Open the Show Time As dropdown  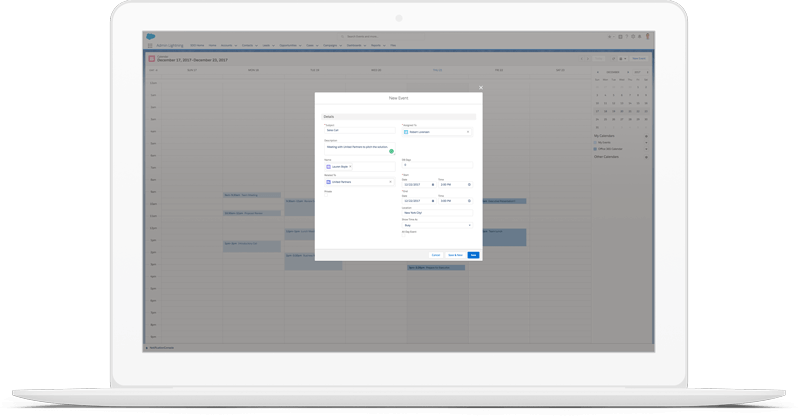tap(437, 225)
